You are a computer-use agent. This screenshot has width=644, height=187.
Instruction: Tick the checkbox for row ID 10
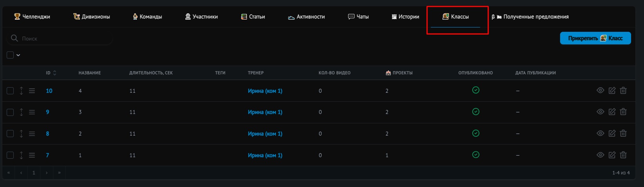pyautogui.click(x=10, y=91)
